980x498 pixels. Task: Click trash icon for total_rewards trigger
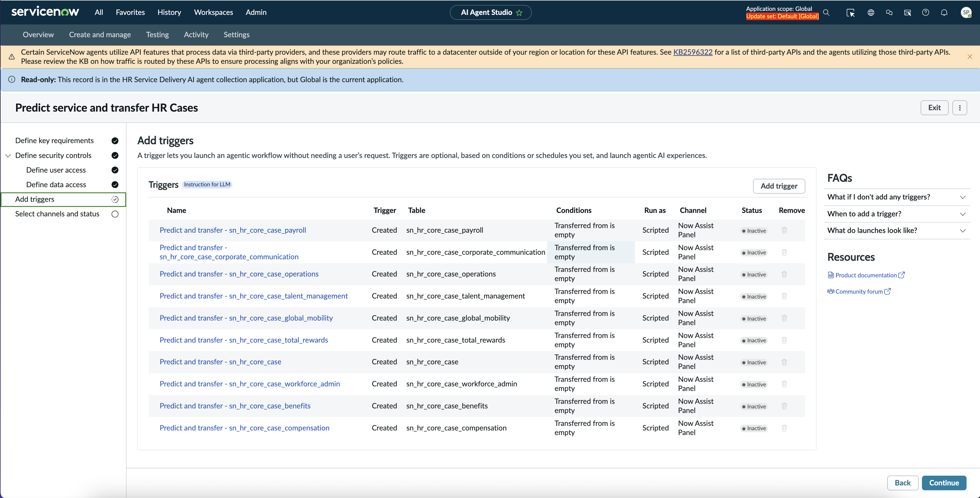coord(784,340)
